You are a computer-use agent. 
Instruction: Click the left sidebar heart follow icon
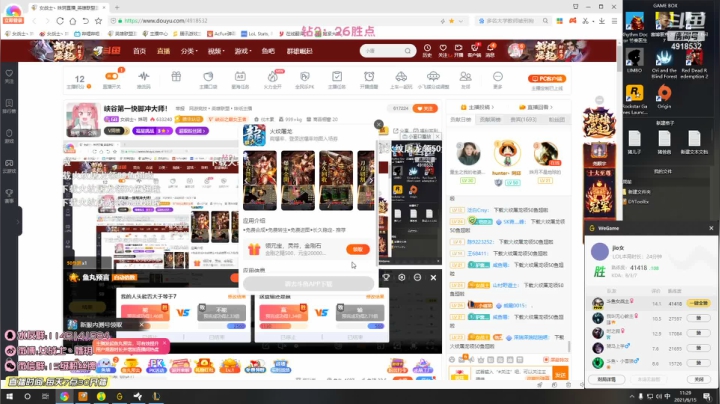(x=9, y=73)
